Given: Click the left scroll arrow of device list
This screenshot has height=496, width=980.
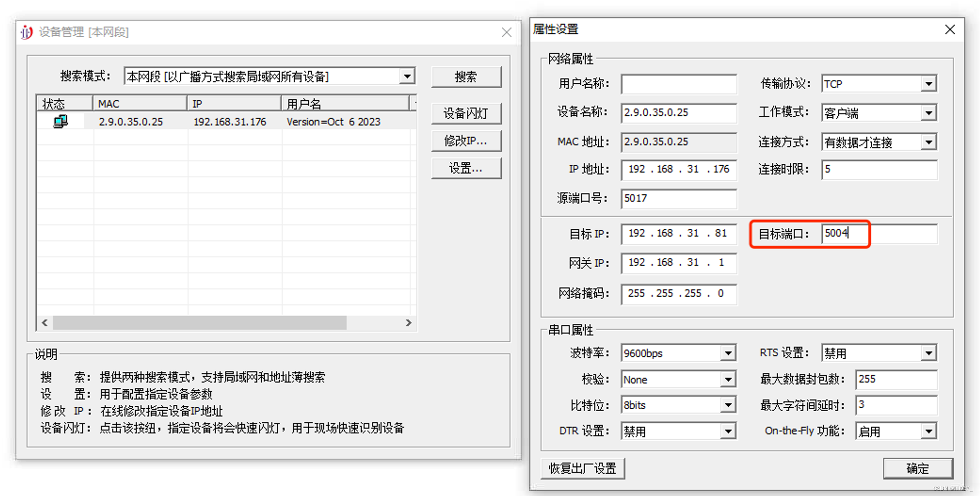Looking at the screenshot, I should [x=45, y=322].
